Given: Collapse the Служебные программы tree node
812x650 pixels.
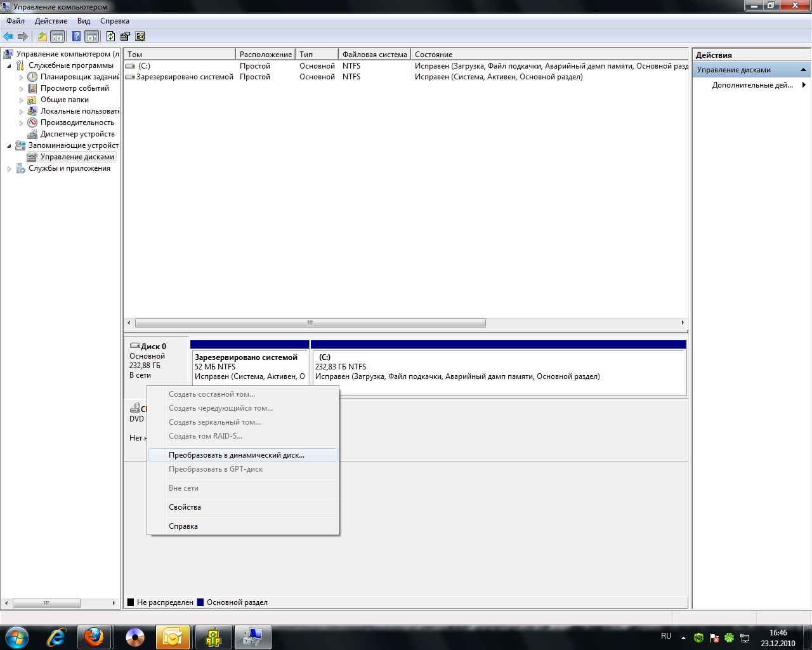Looking at the screenshot, I should pos(10,66).
